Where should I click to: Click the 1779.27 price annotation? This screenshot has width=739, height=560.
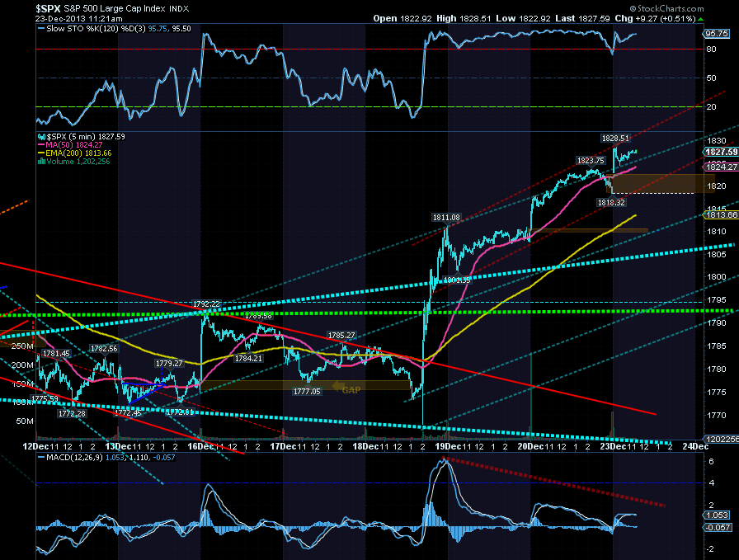click(169, 364)
